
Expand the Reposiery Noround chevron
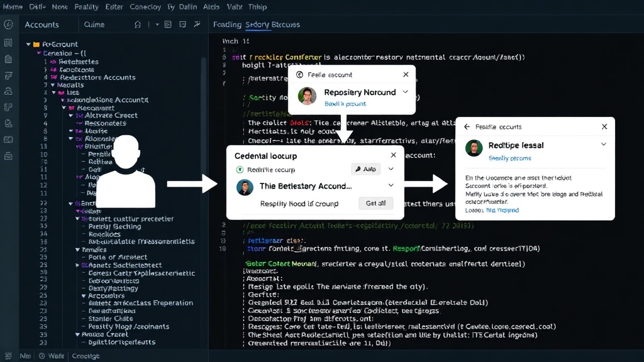(x=406, y=92)
